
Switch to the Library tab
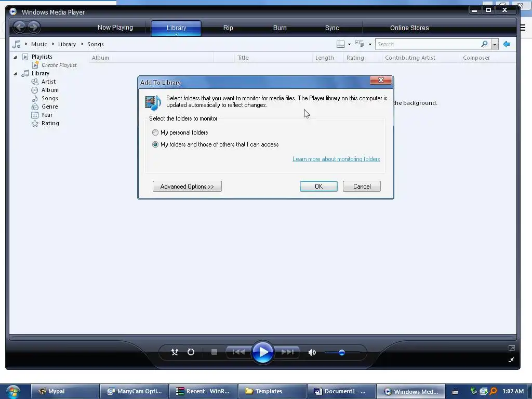tap(176, 27)
